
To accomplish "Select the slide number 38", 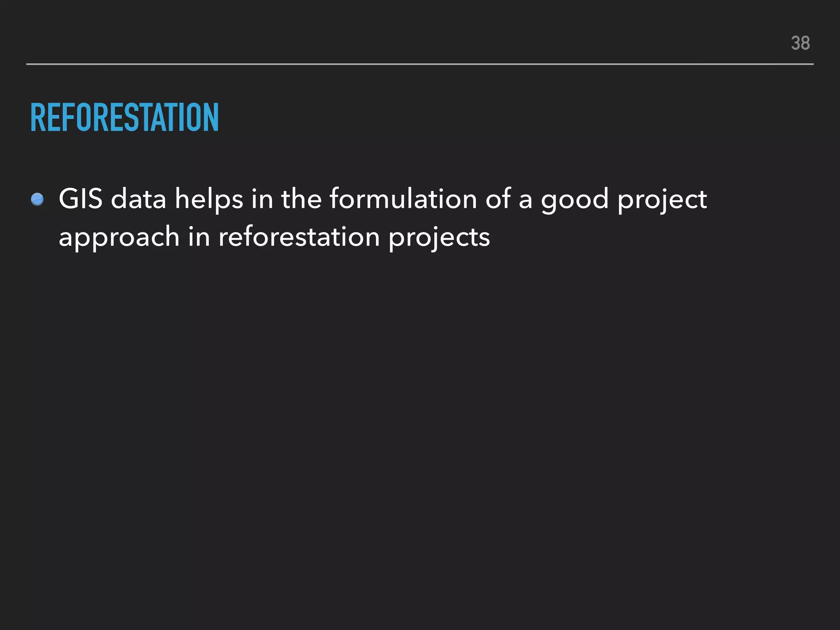I will click(800, 43).
